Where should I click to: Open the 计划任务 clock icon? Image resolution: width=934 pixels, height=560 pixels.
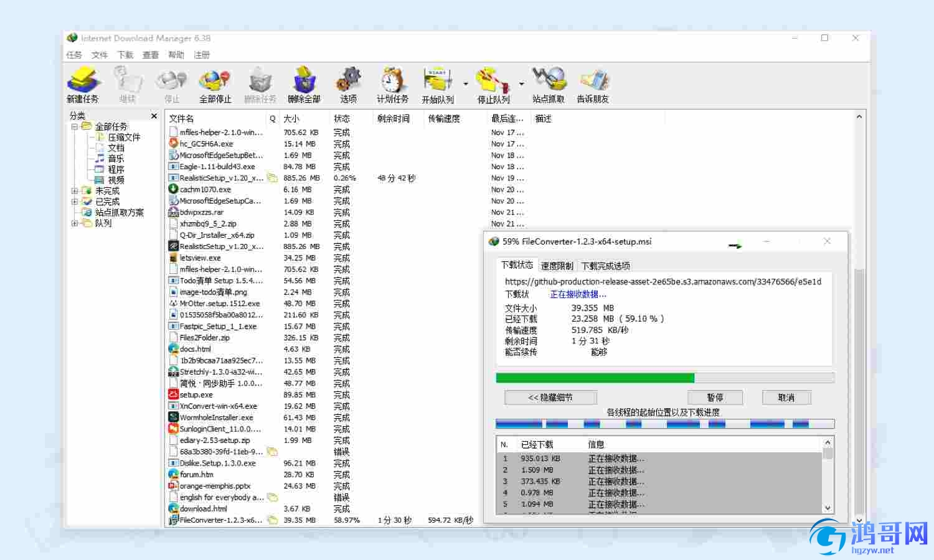pyautogui.click(x=392, y=85)
